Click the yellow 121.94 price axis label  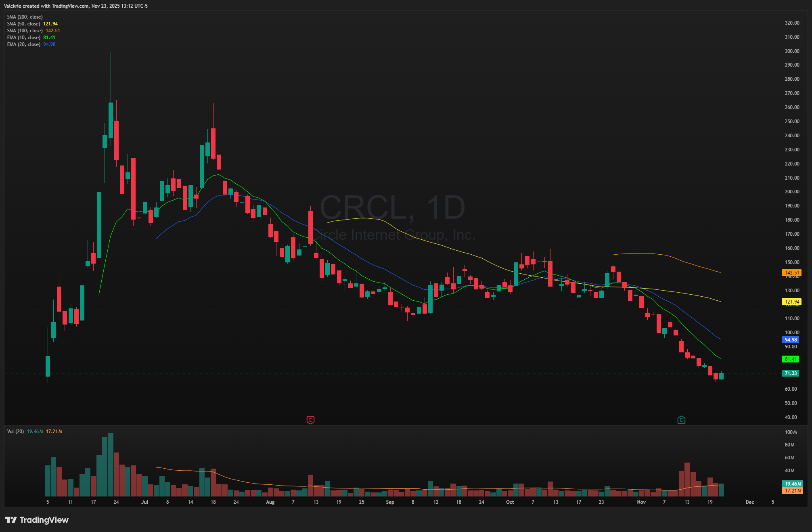[792, 302]
